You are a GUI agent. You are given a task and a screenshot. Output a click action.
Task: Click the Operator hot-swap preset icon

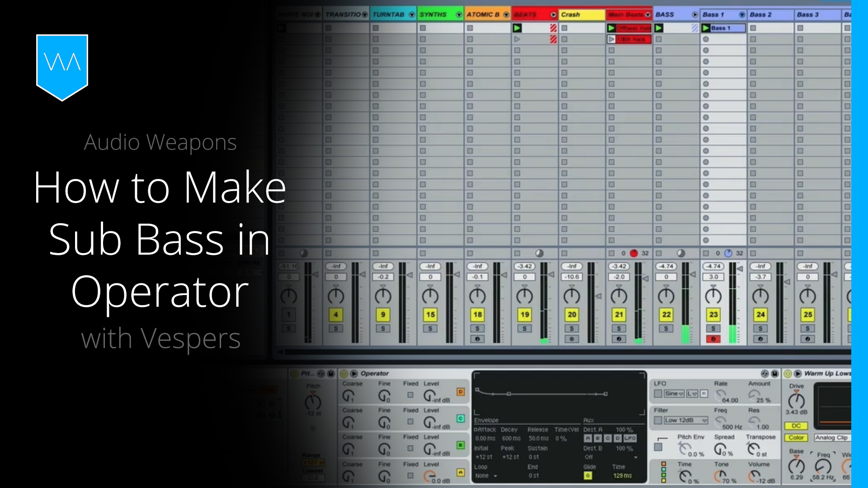764,374
